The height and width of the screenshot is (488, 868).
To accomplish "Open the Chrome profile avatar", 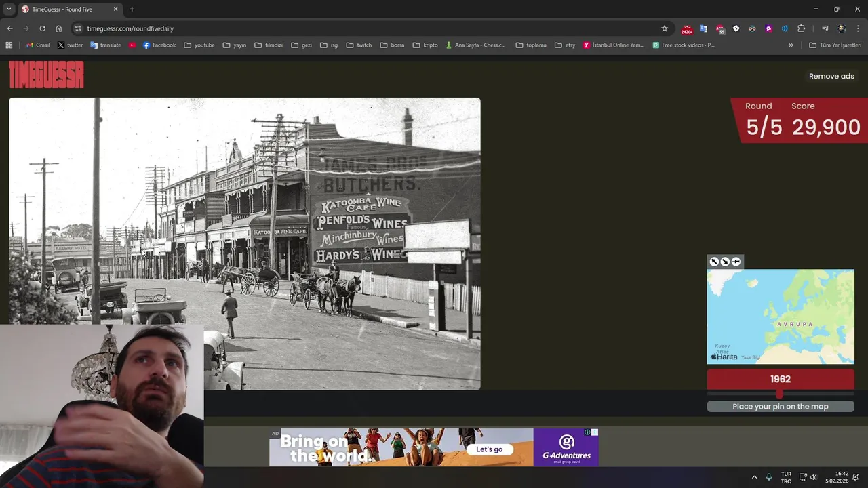I will pyautogui.click(x=842, y=28).
